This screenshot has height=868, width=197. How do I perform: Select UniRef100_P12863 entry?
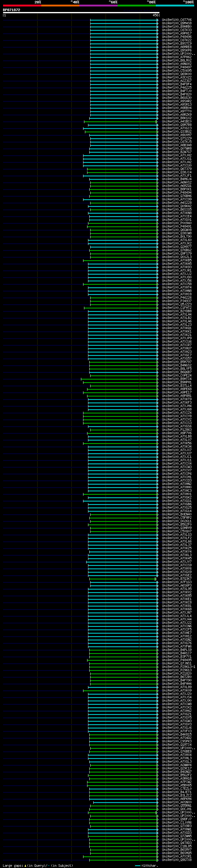tap(176, 430)
